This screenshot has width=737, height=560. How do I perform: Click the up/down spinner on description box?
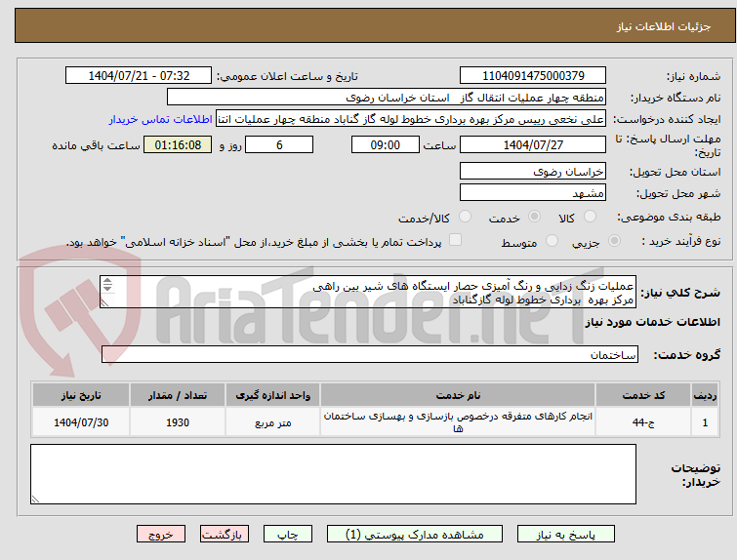107,284
